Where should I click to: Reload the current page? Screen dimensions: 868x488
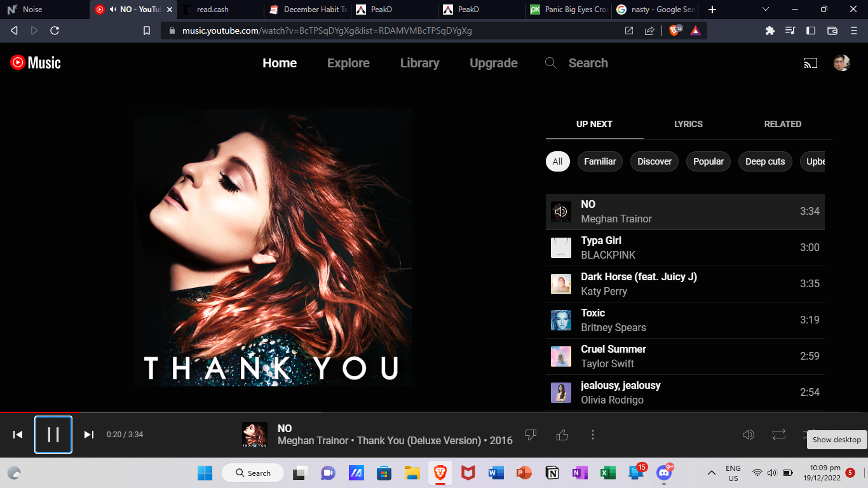[x=55, y=30]
